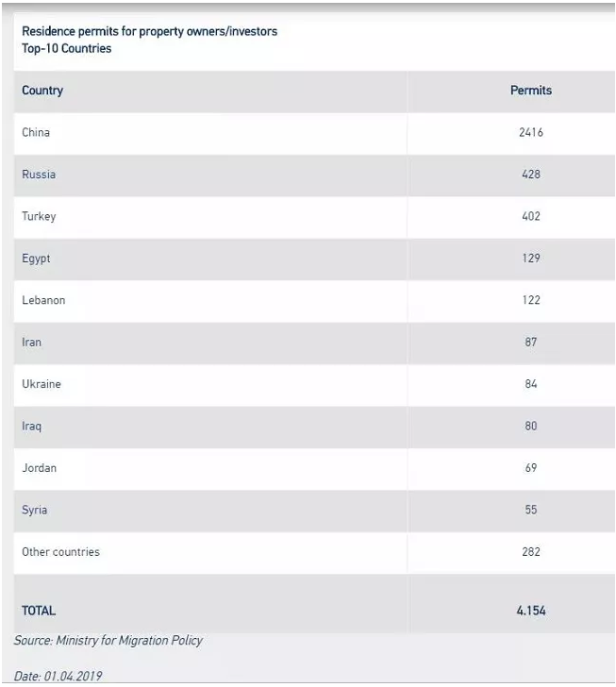Click the table title about residence permits

(149, 40)
